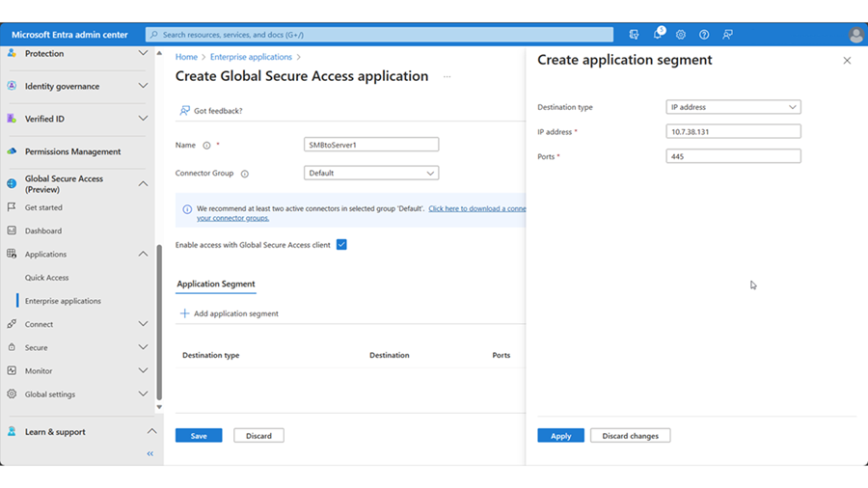Click the Global Secure Access globe icon

[12, 183]
